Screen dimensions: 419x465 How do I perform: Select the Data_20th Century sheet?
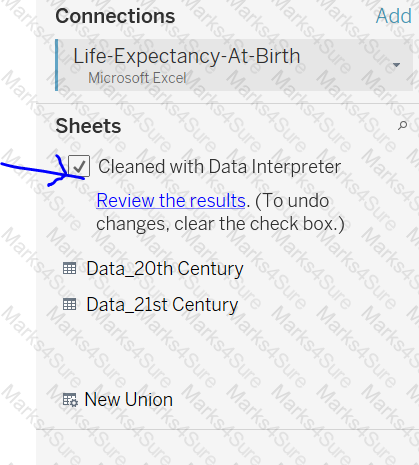tap(165, 269)
